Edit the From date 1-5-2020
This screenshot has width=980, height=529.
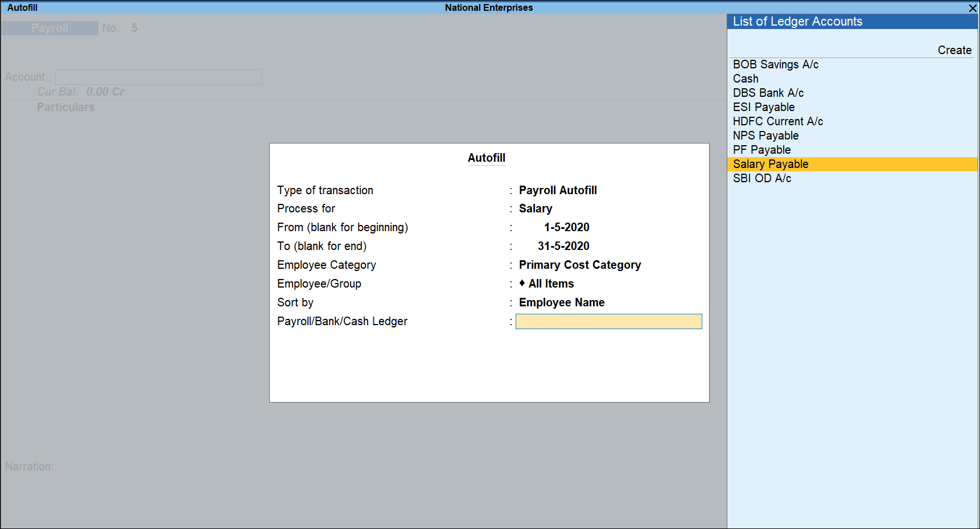point(566,227)
